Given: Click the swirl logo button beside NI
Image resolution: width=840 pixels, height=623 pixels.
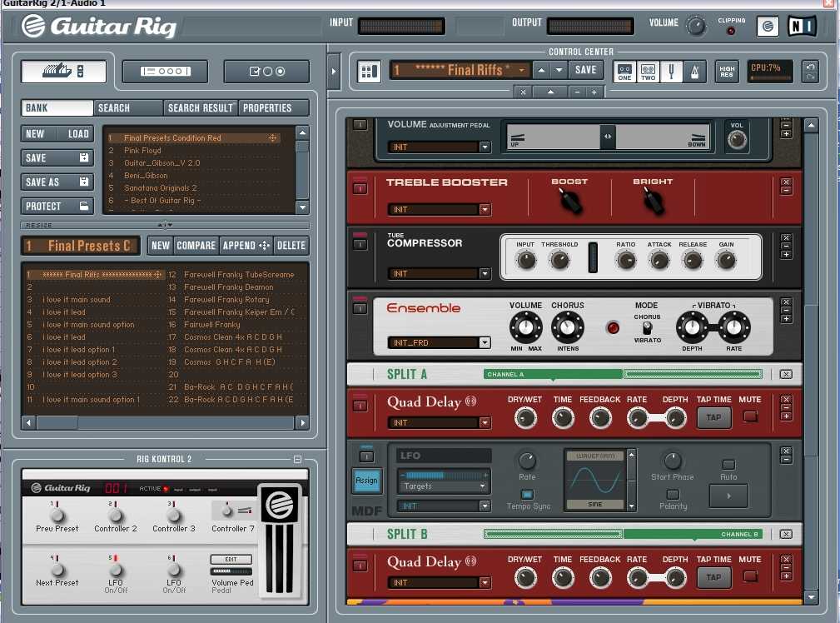Looking at the screenshot, I should (768, 26).
